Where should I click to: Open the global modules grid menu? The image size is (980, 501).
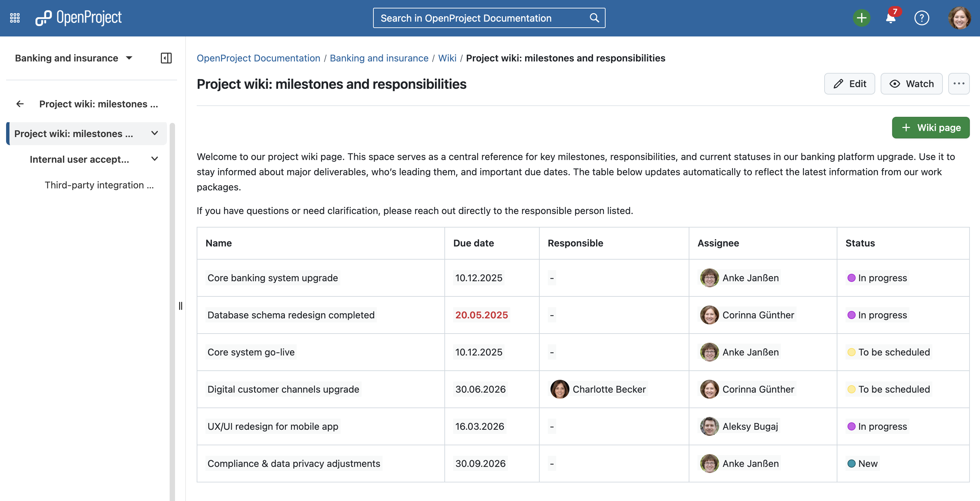point(15,18)
